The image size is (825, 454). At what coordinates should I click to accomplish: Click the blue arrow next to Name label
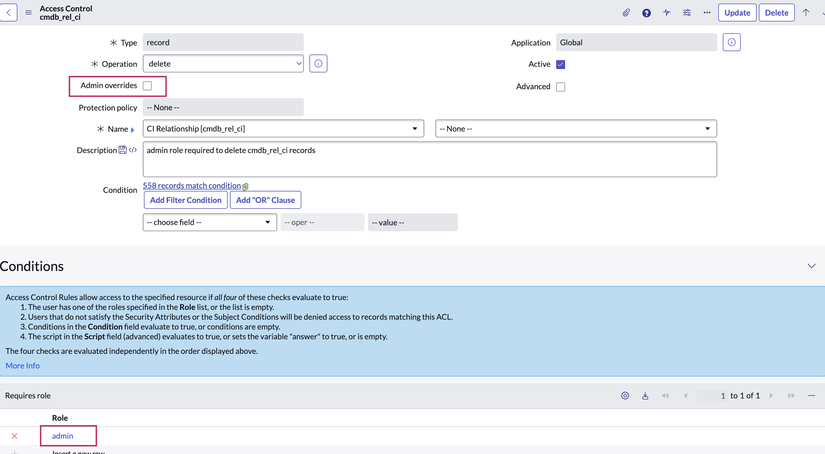133,129
